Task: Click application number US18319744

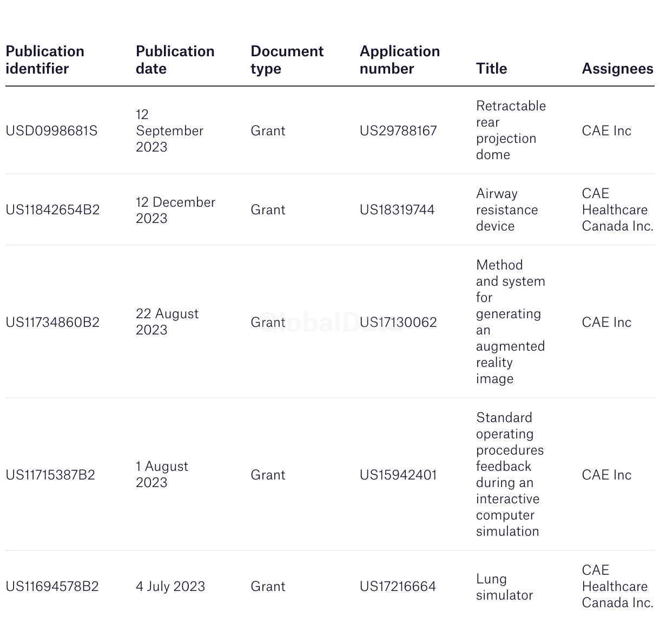Action: click(x=397, y=210)
